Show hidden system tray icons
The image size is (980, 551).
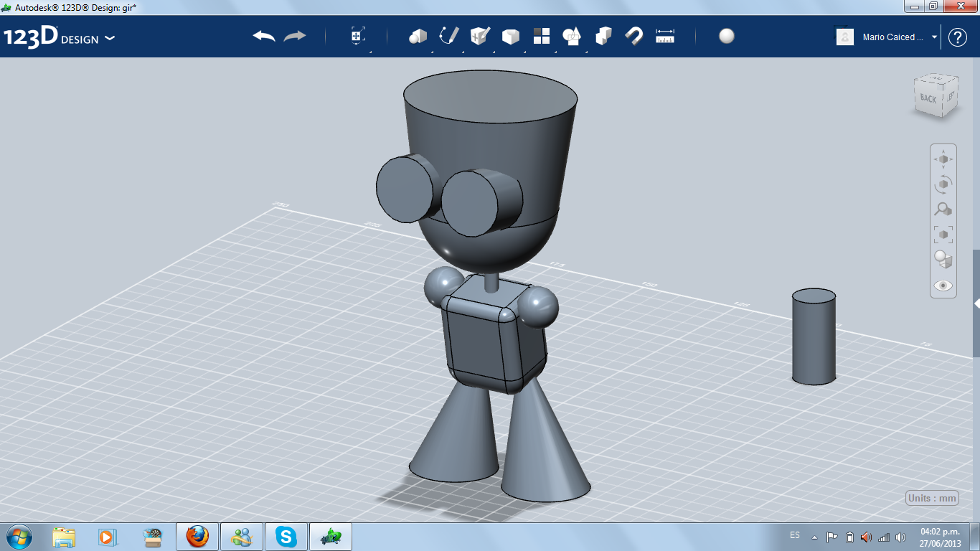814,537
